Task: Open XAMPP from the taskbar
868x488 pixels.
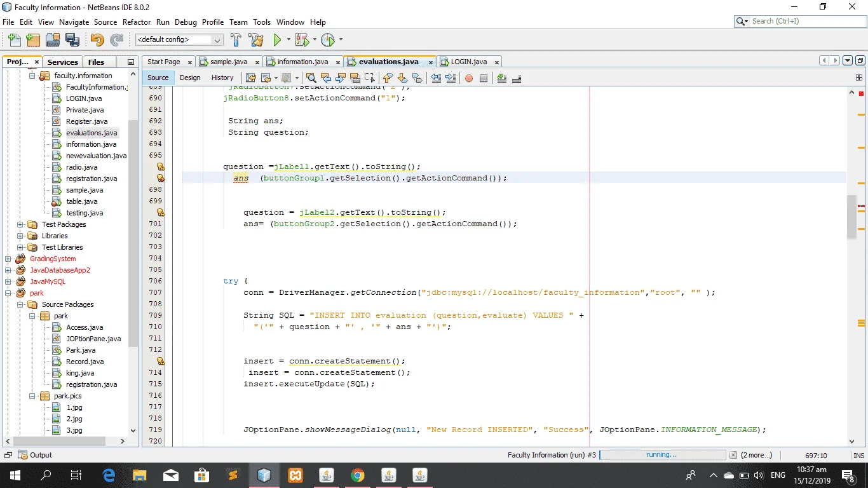Action: (295, 475)
